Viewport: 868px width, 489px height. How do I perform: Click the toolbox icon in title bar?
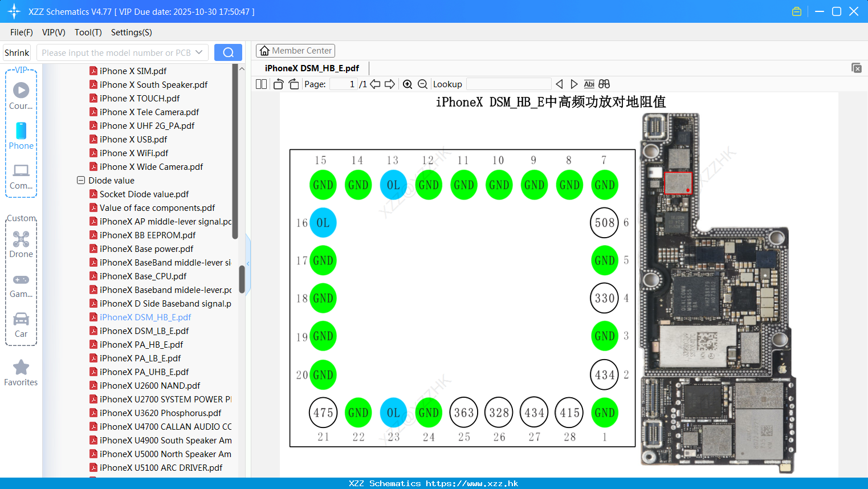point(797,11)
